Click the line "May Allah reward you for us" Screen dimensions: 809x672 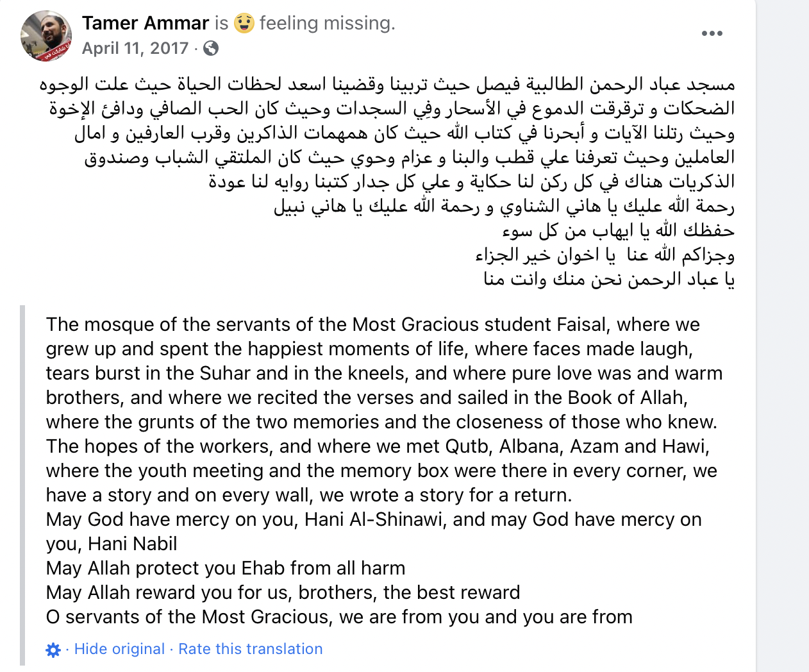coord(283,592)
